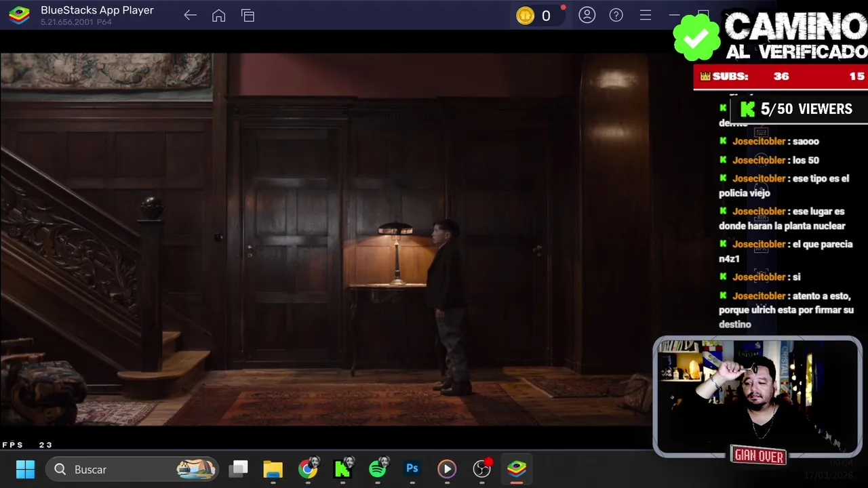868x488 pixels.
Task: Open the media player taskbar icon
Action: pos(447,469)
